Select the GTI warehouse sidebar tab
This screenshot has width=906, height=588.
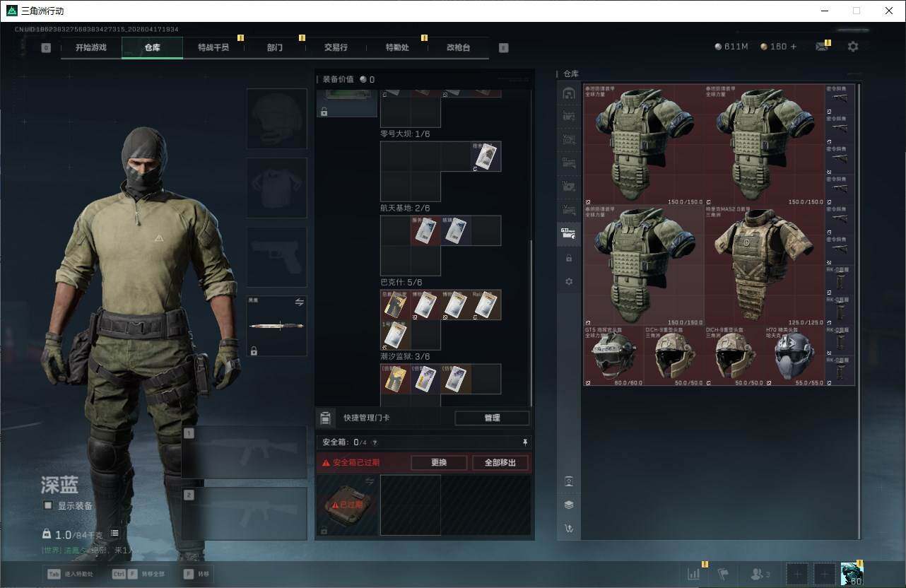point(568,234)
